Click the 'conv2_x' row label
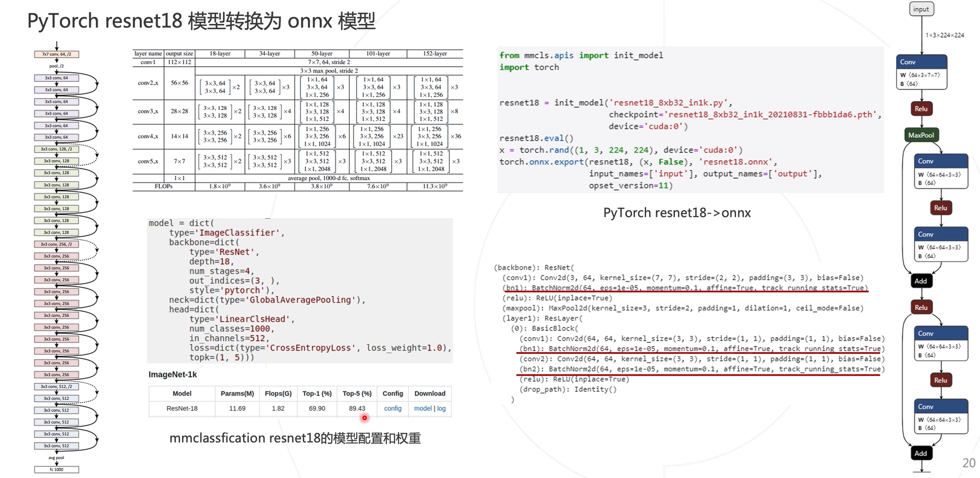This screenshot has width=980, height=478. click(148, 83)
